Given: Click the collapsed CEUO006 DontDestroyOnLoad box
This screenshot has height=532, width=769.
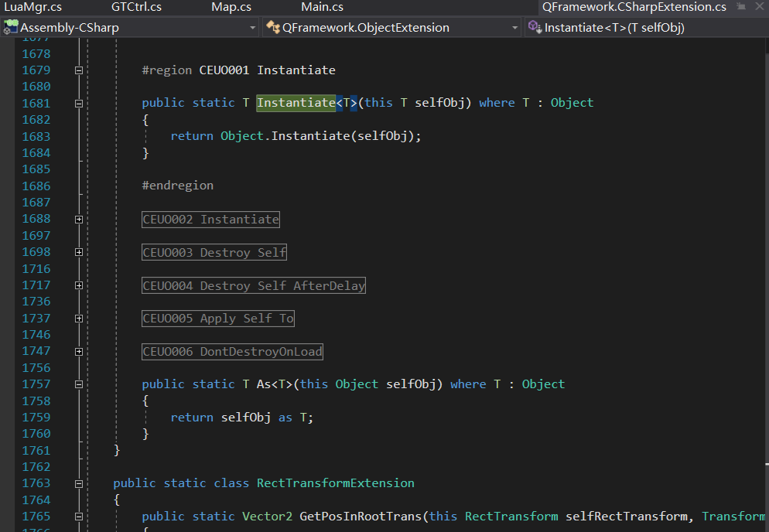Looking at the screenshot, I should 232,352.
